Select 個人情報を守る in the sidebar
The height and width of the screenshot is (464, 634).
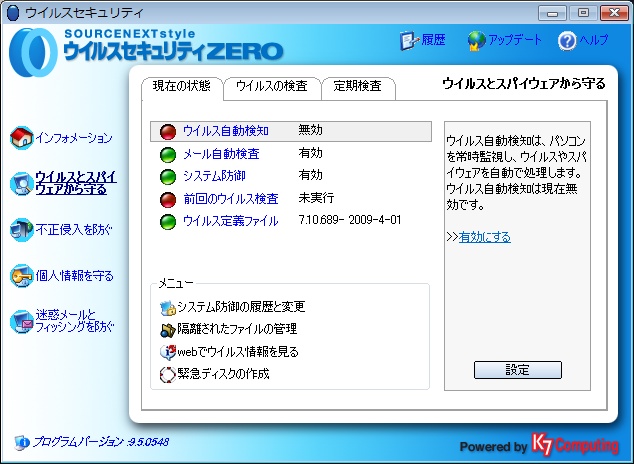(x=75, y=276)
